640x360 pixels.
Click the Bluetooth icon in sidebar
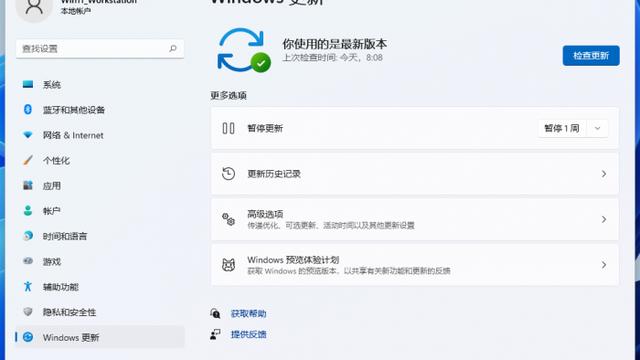[x=28, y=109]
